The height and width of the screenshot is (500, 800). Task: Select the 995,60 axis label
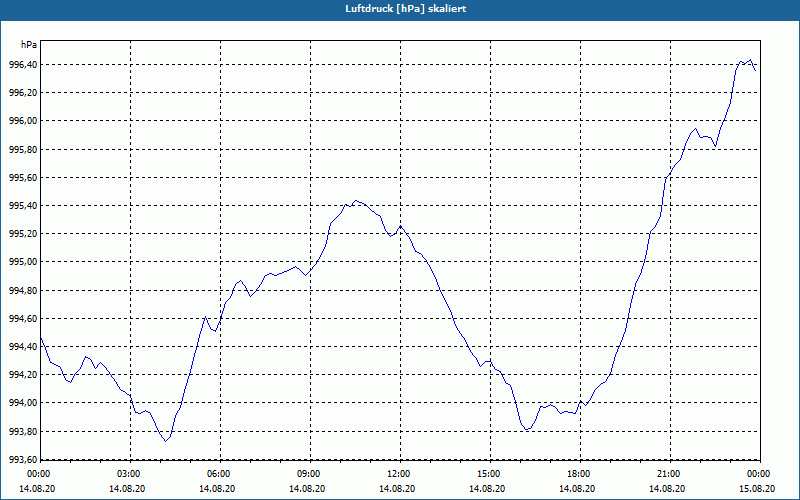point(23,178)
